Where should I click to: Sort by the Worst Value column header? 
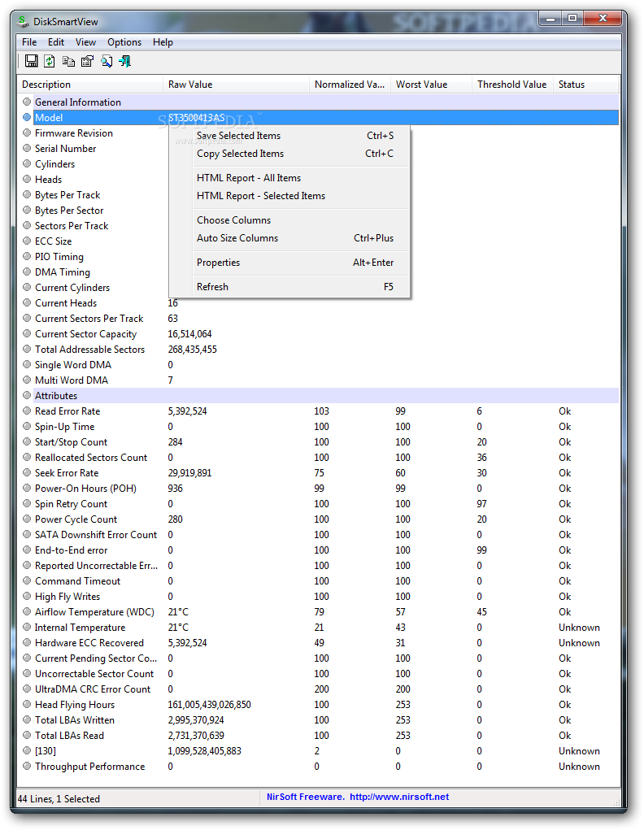[x=432, y=85]
